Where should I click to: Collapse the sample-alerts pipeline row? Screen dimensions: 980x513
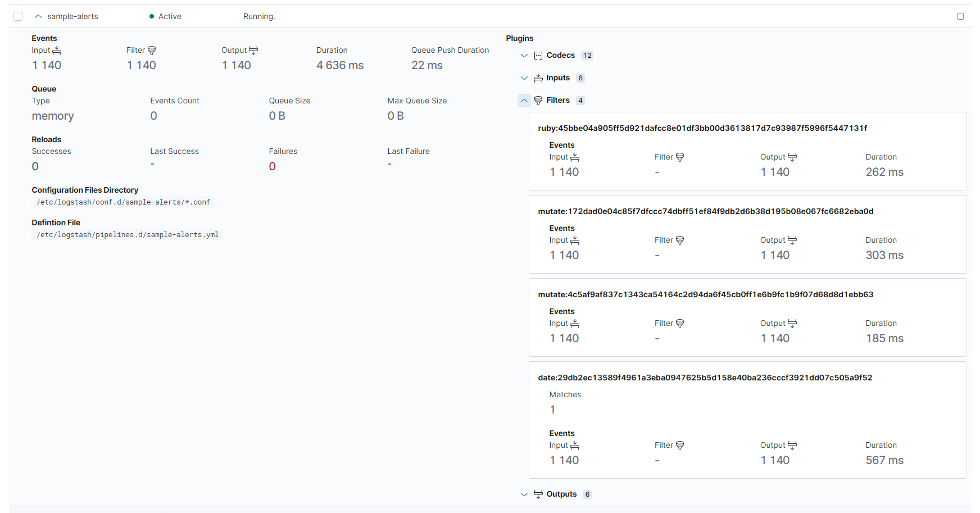tap(38, 16)
